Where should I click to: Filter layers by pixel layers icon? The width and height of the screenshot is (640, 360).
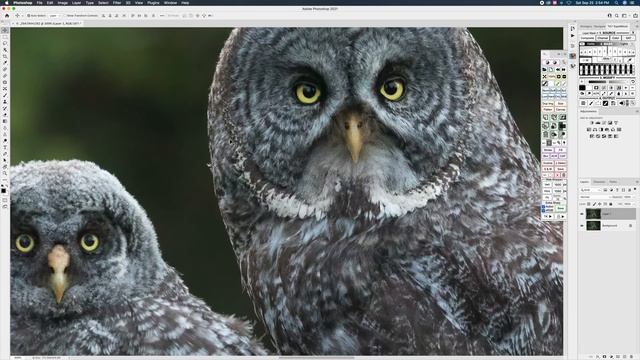[605, 190]
